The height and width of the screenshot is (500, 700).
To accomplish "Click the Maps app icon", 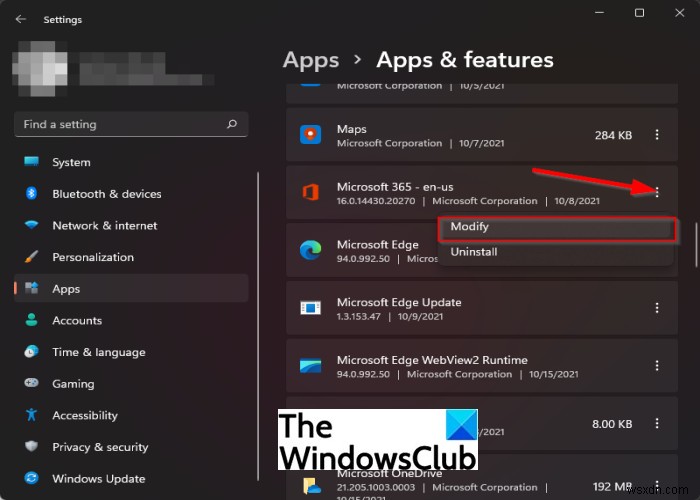I will [x=310, y=134].
